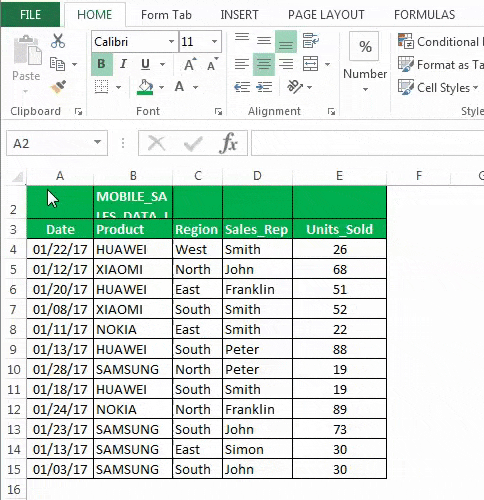This screenshot has width=484, height=500.
Task: Click the percent Number format icon
Action: [x=365, y=47]
